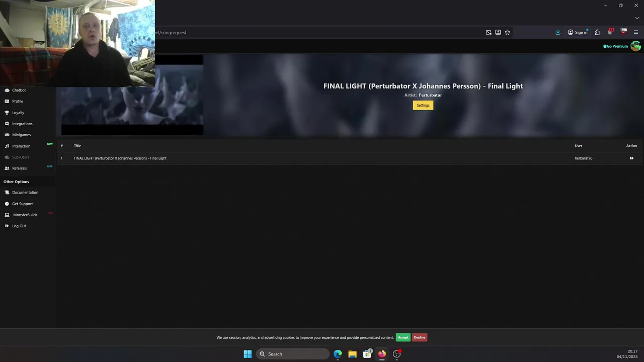Open the taskbar app with red notification dot
Viewport: 644px width, 362px height.
coord(397,354)
